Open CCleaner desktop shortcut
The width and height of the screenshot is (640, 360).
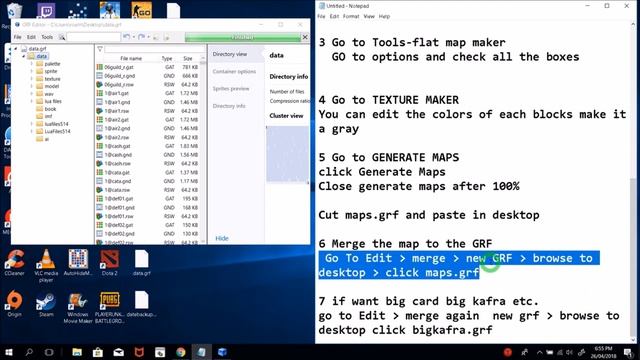point(14,263)
